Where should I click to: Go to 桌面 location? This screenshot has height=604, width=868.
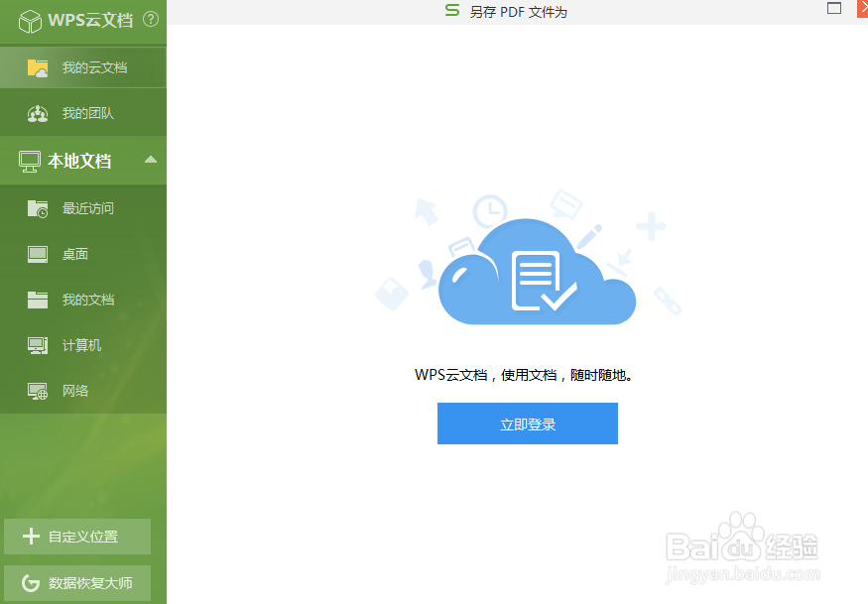83,254
